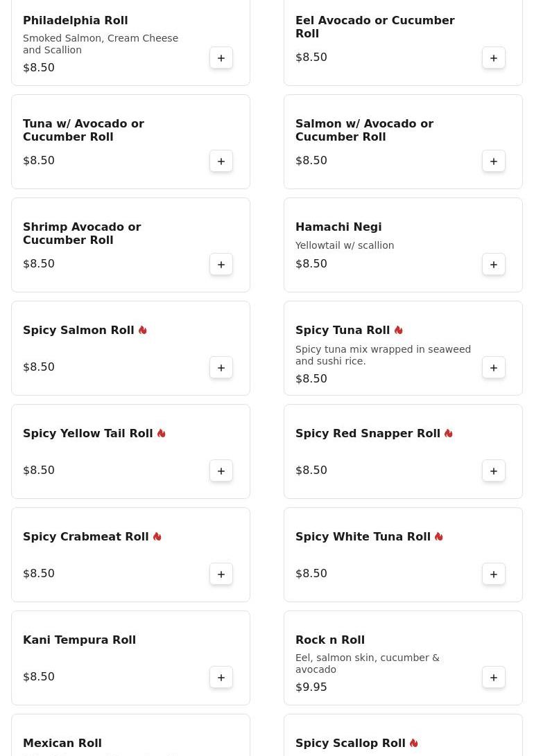Add Spicy Tuna Roll to cart
The image size is (534, 756).
(x=494, y=368)
